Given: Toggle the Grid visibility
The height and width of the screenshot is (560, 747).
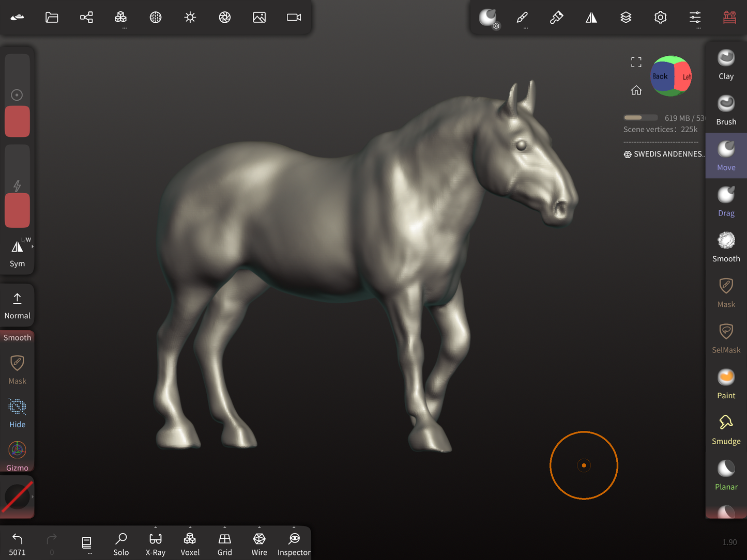Looking at the screenshot, I should tap(224, 544).
